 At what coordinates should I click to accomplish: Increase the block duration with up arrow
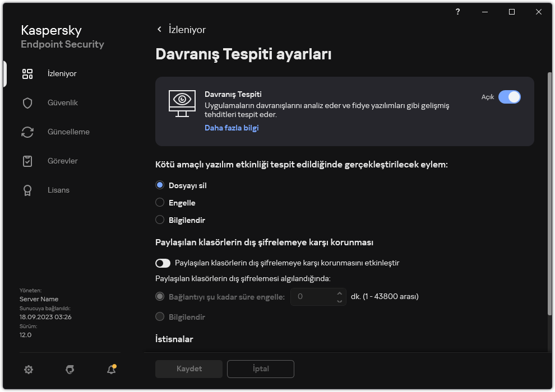339,293
